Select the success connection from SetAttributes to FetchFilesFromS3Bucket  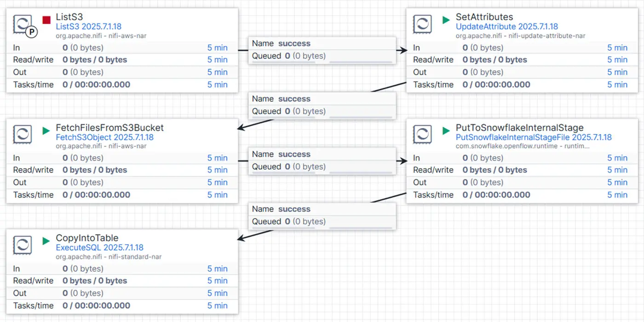click(x=322, y=105)
